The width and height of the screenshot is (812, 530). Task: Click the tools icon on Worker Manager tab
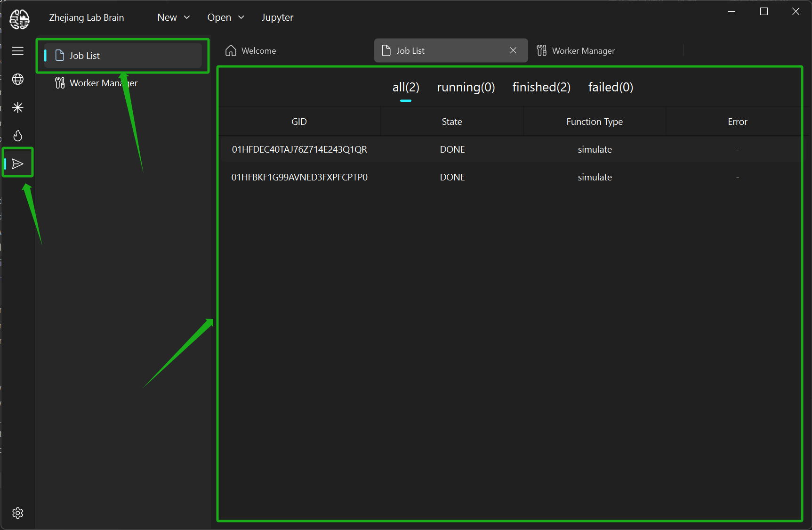tap(542, 50)
